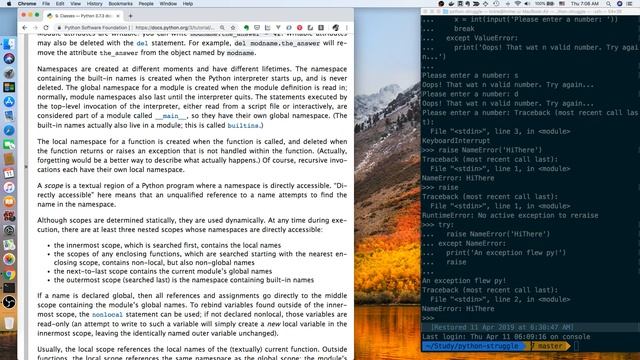Click the Siri icon in menu bar

click(619, 4)
